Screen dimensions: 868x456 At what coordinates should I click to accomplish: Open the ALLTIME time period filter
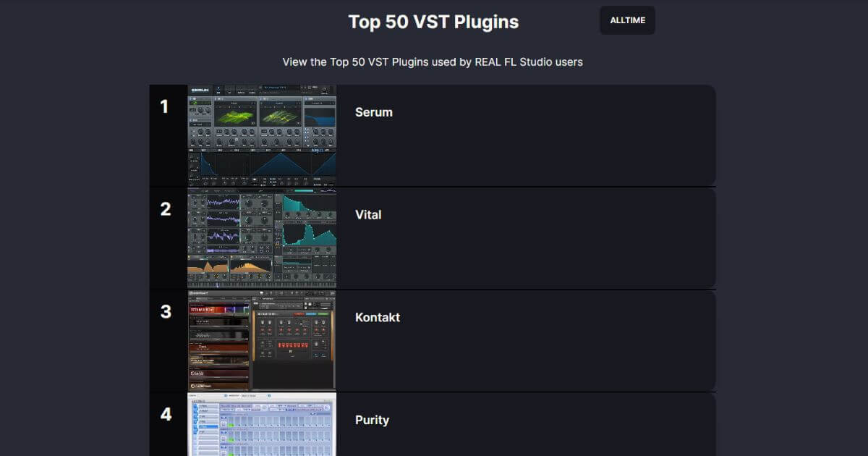tap(626, 20)
